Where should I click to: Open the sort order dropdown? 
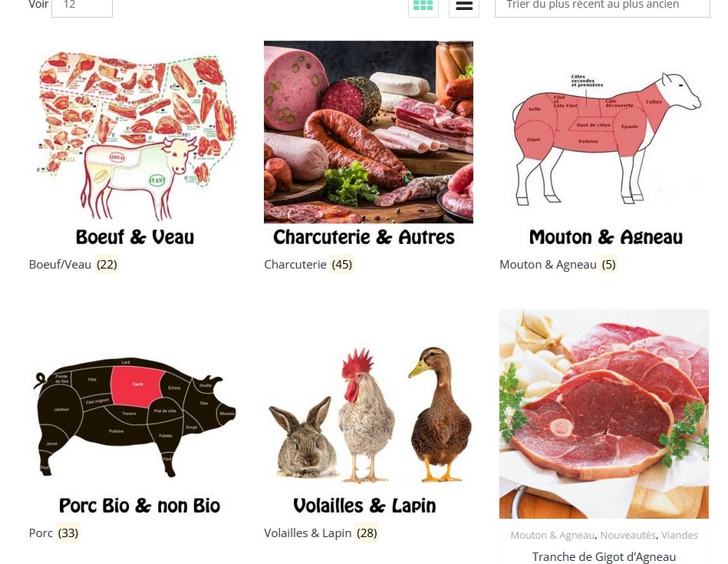click(602, 6)
